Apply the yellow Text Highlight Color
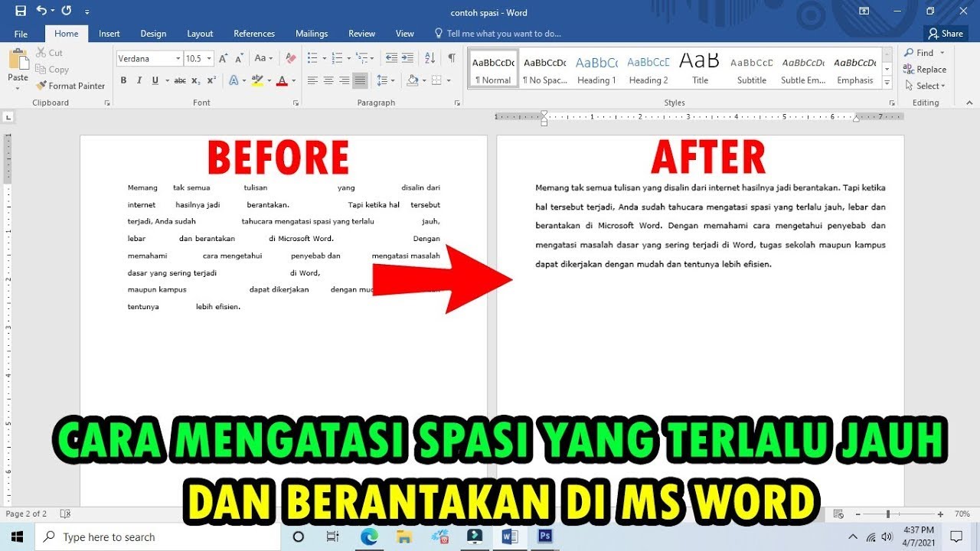The height and width of the screenshot is (551, 980). (257, 80)
